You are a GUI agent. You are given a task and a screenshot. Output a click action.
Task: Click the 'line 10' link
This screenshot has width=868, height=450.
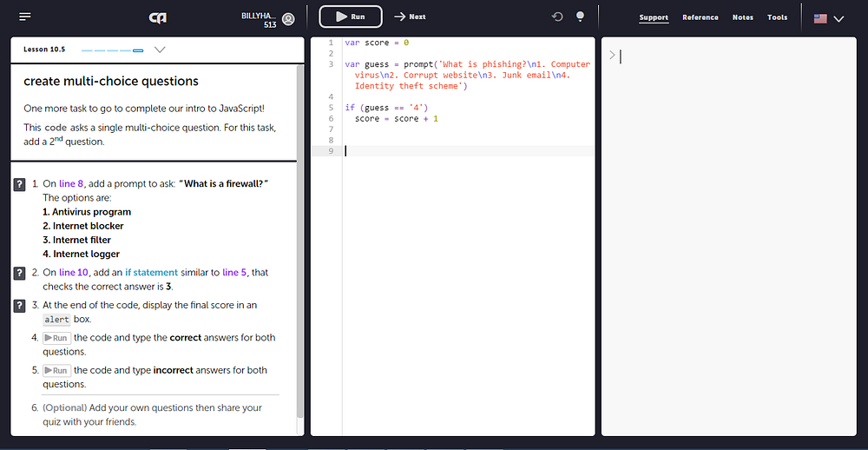click(x=74, y=272)
